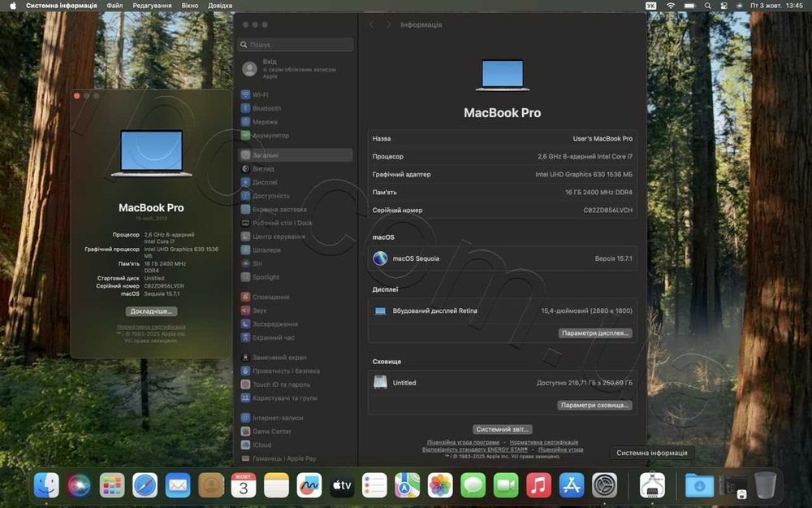Click Параметри сховища button
Viewport: 812px width, 508px height.
click(x=594, y=406)
